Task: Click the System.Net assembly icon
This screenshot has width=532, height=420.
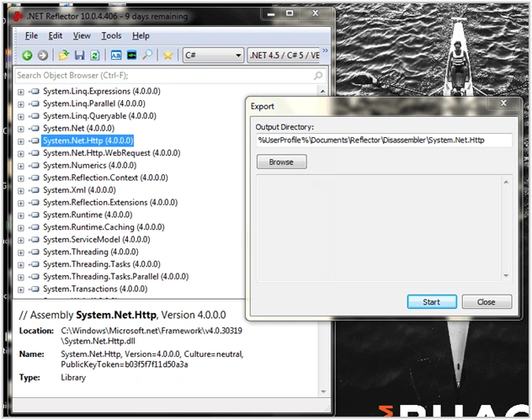Action: (x=35, y=128)
